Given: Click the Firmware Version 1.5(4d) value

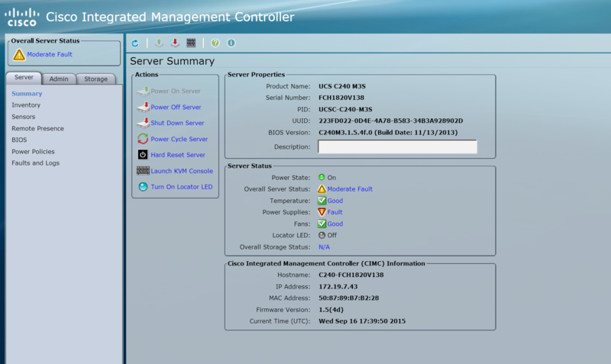Looking at the screenshot, I should [331, 310].
